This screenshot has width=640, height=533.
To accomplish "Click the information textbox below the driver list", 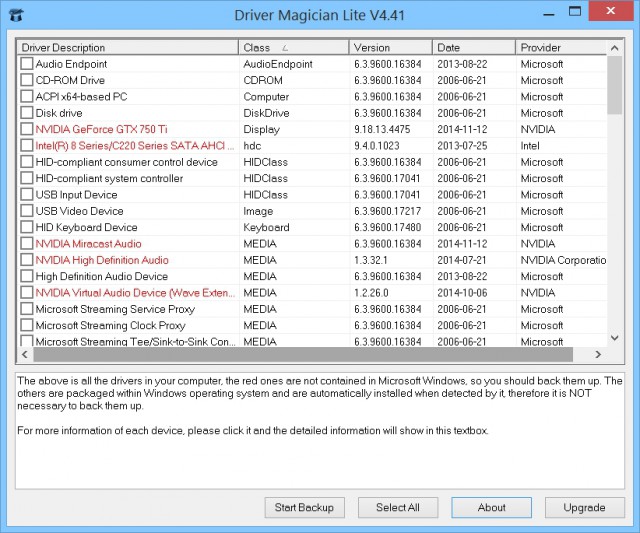I will (x=320, y=431).
